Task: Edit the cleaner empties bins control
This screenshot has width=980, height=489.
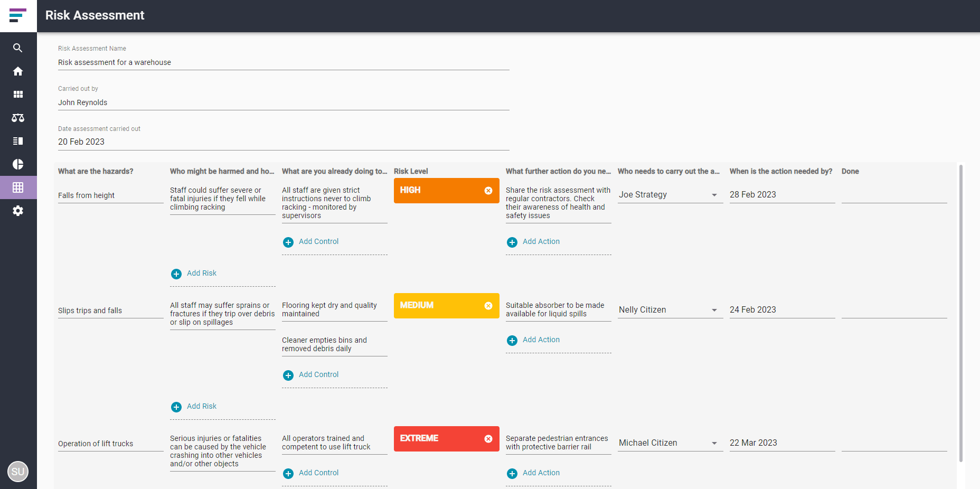Action: click(x=335, y=345)
